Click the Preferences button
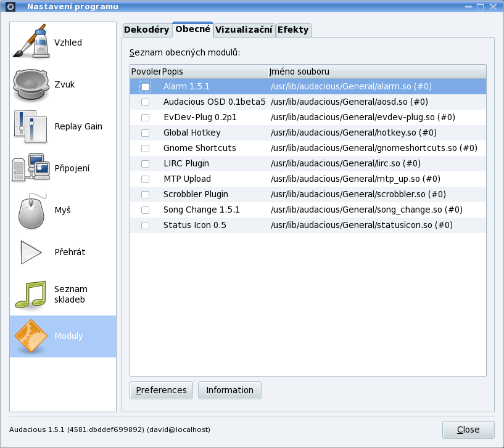This screenshot has width=504, height=448. point(161,390)
